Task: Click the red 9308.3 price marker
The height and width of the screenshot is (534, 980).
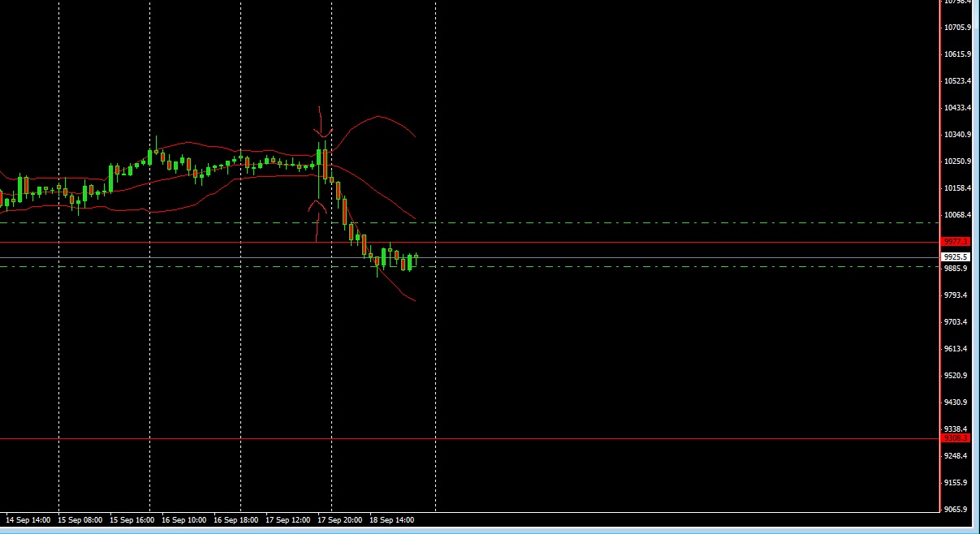Action: [x=955, y=437]
